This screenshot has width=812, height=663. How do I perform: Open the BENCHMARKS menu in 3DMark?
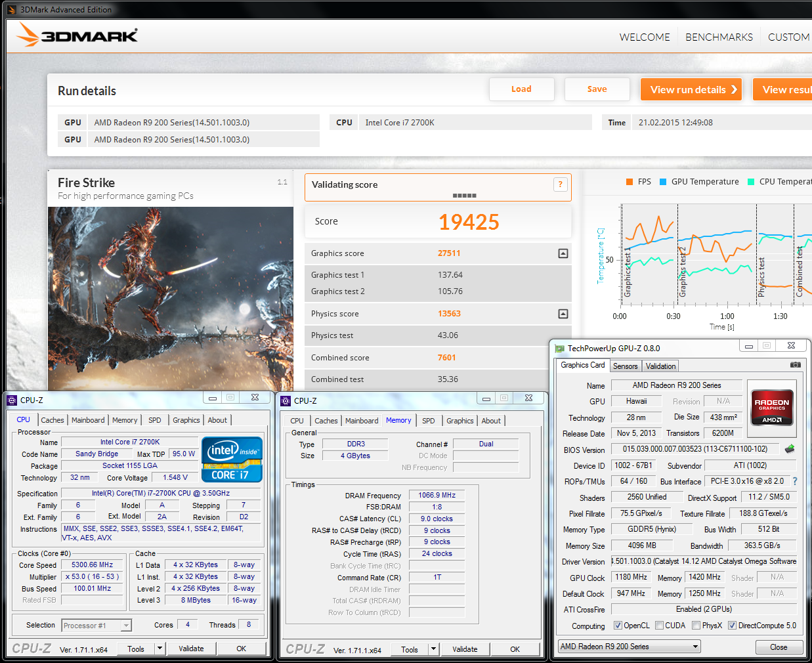tap(719, 37)
